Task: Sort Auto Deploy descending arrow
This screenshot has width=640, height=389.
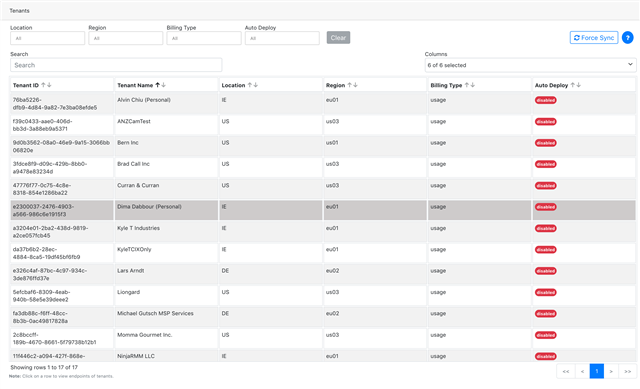Action: 579,85
